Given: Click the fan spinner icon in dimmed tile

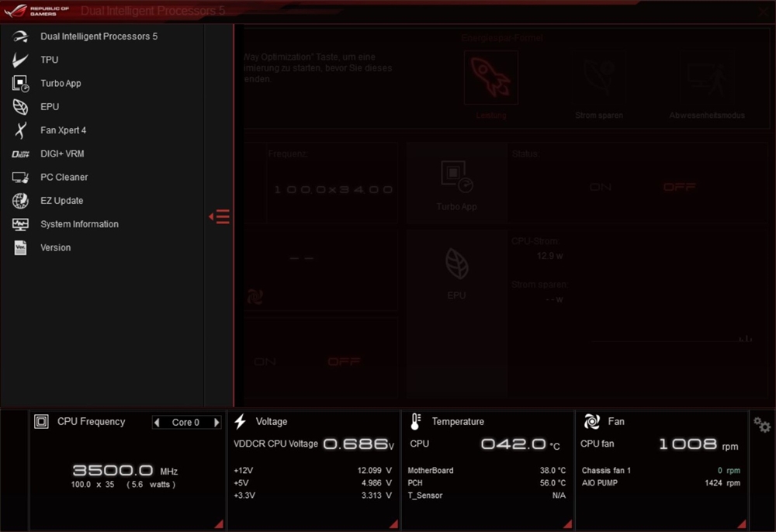Looking at the screenshot, I should 255,297.
